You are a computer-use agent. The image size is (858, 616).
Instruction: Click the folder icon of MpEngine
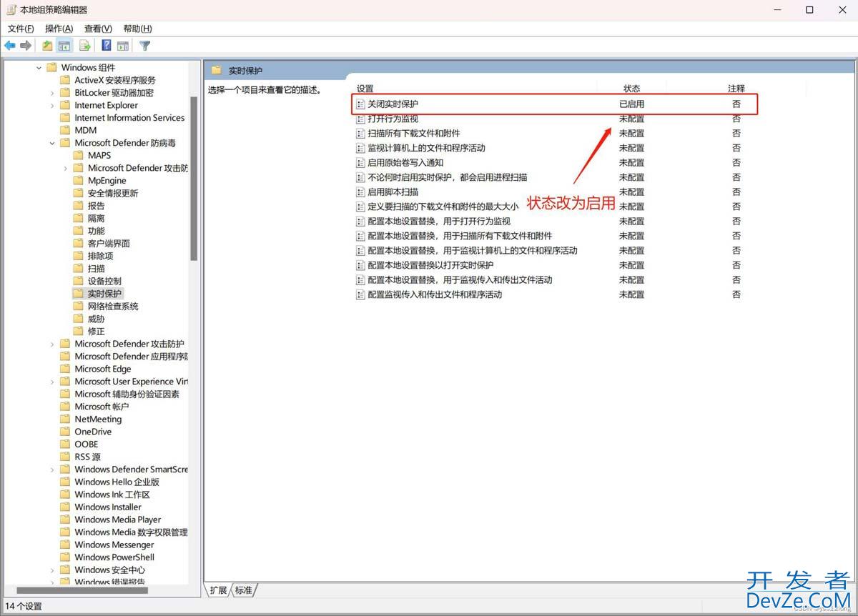tap(79, 181)
